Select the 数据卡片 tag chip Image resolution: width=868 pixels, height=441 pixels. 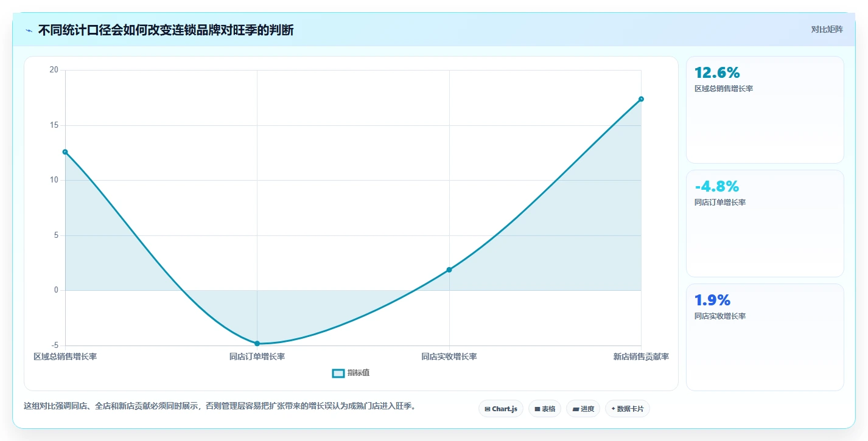[x=627, y=409]
